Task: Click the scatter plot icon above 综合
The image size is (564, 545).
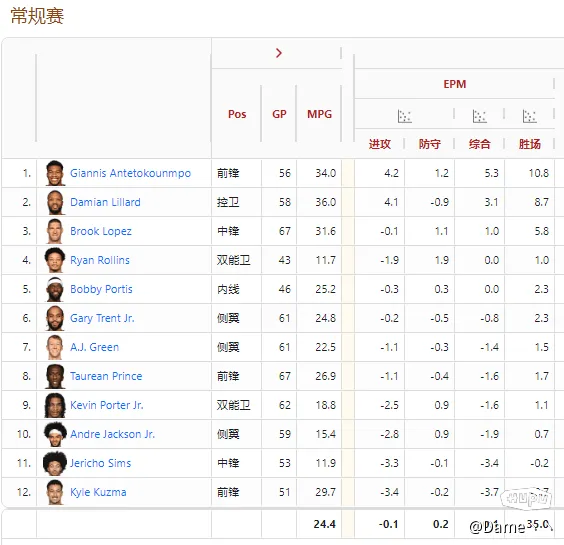Action: tap(479, 116)
